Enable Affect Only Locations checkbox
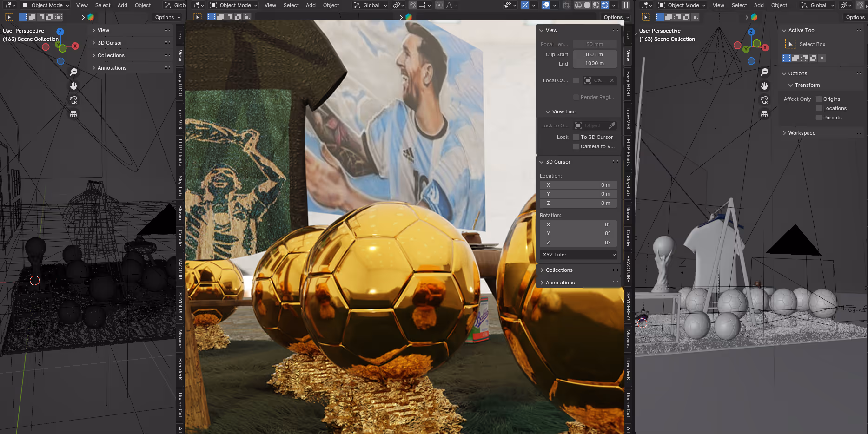 click(x=819, y=108)
